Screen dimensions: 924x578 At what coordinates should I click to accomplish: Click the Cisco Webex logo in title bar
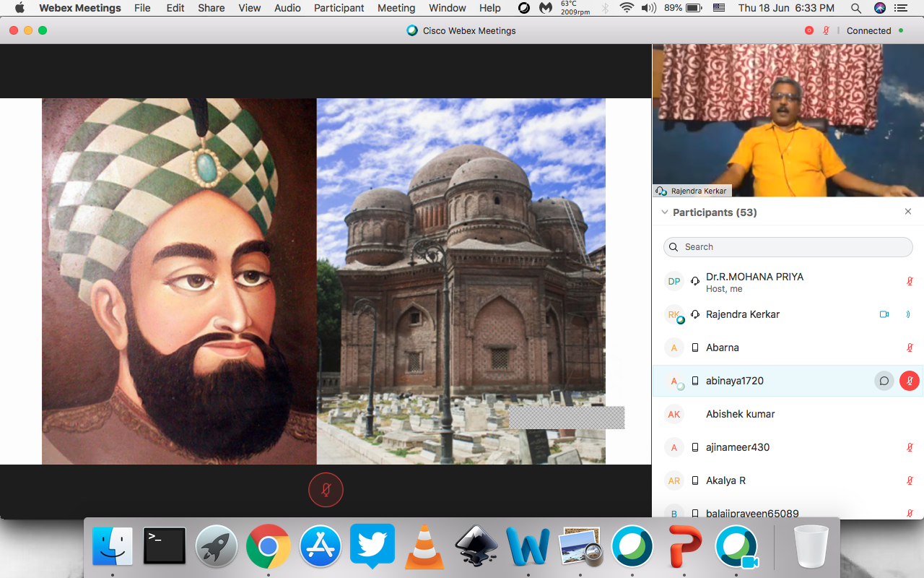[x=412, y=30]
